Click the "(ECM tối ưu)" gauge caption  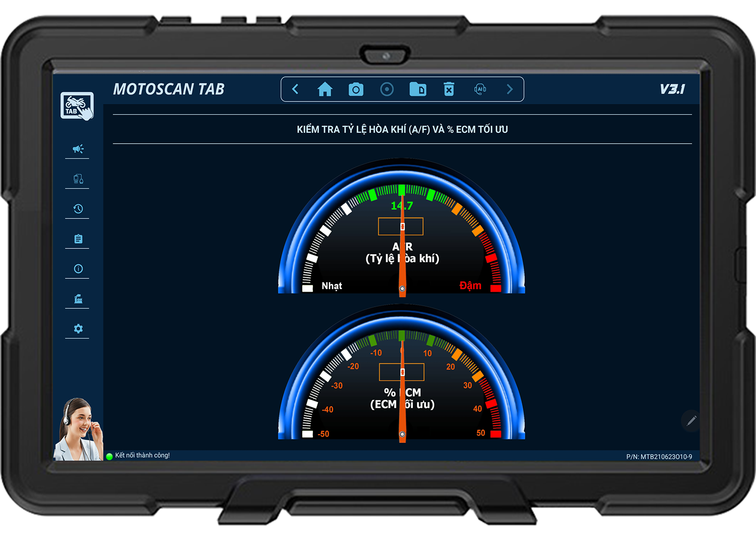click(402, 404)
